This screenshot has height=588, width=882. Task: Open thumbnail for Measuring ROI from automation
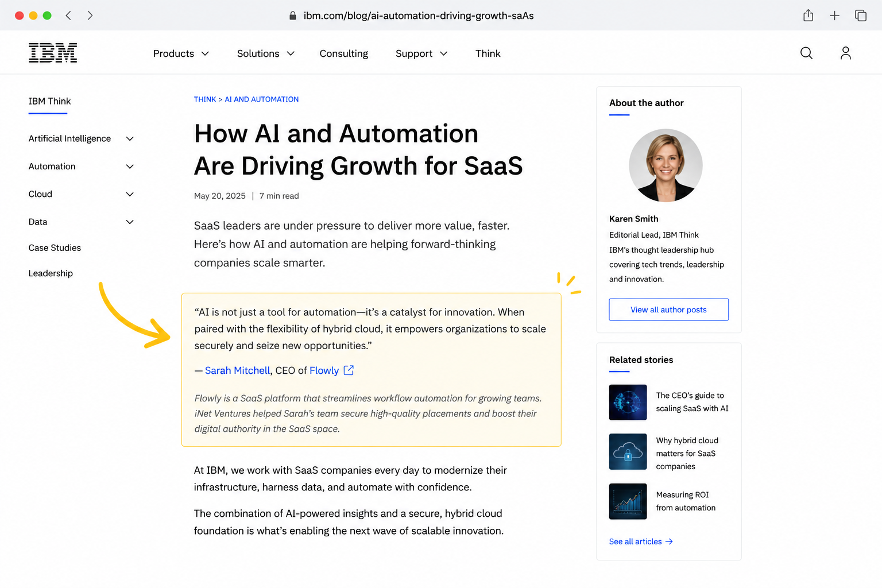pyautogui.click(x=628, y=501)
